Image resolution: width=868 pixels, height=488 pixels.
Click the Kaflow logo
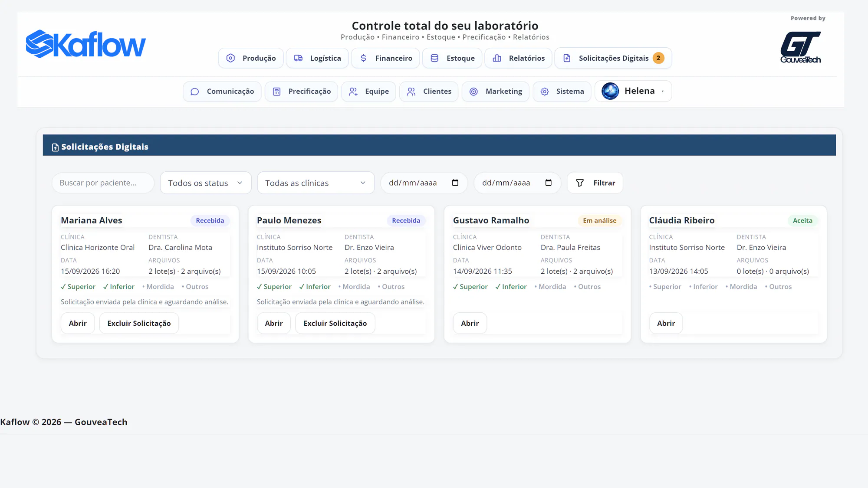(x=86, y=44)
